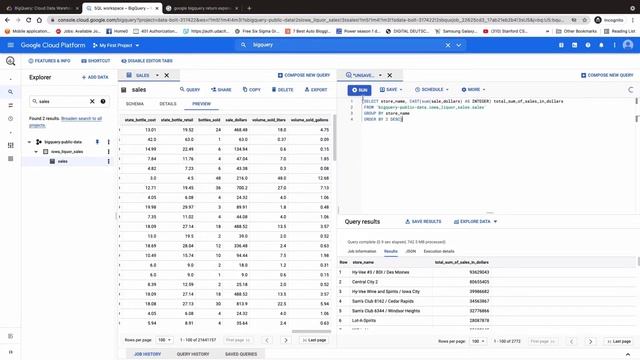Open the grid-pattern icon in the left rail

click(11, 145)
